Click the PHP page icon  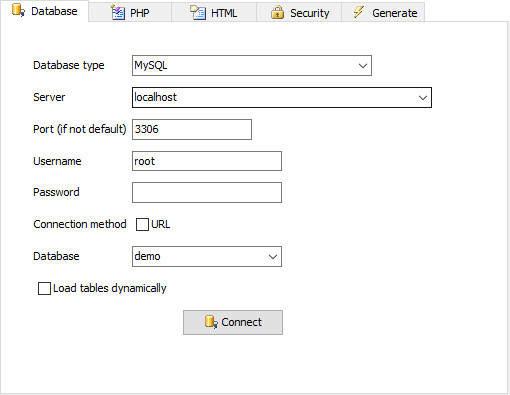(x=118, y=12)
